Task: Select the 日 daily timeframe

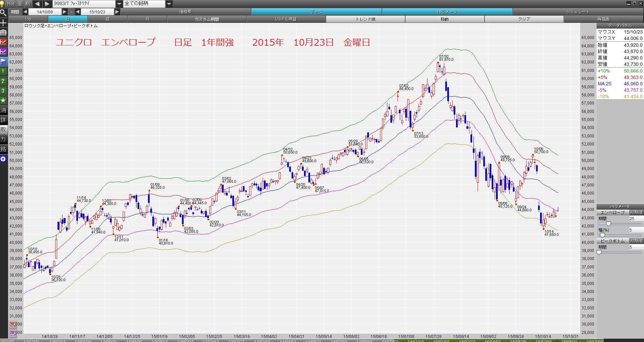Action: point(68,19)
